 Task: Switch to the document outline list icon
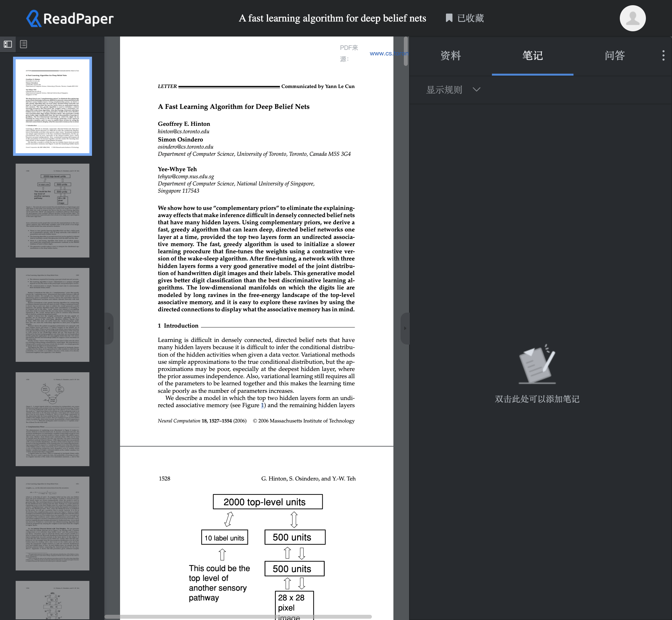(x=23, y=44)
